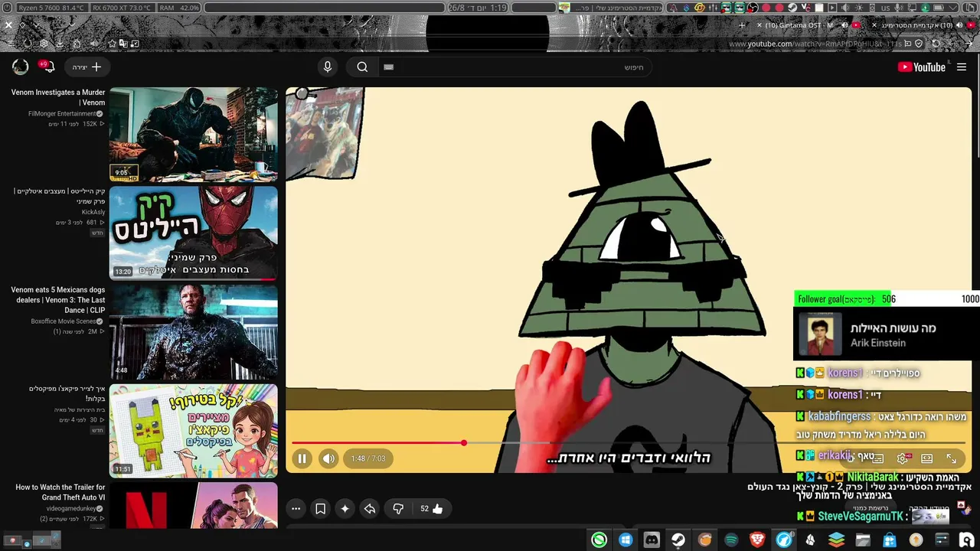Open the Pikachu pixel drawing thumbnail
980x551 pixels.
pos(194,431)
